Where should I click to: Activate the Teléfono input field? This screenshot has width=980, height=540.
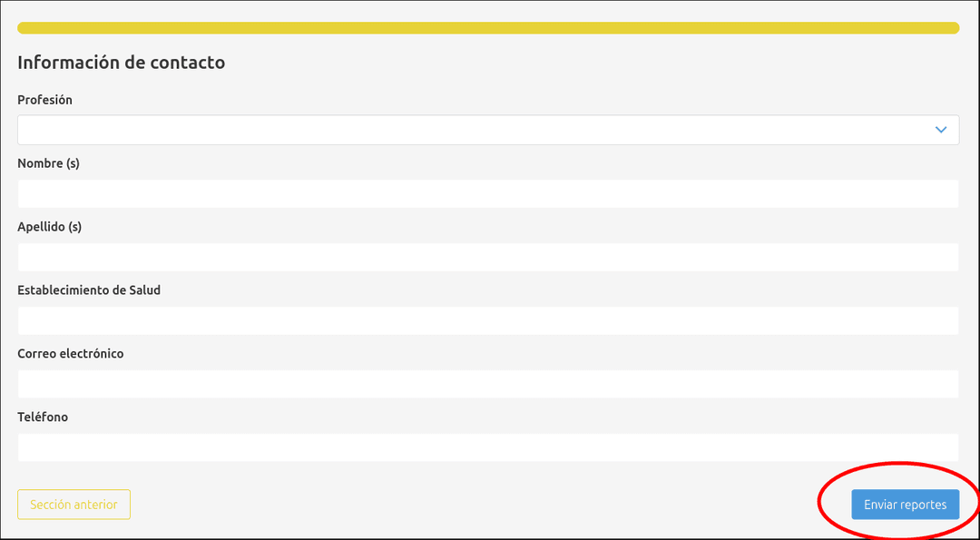pos(488,447)
